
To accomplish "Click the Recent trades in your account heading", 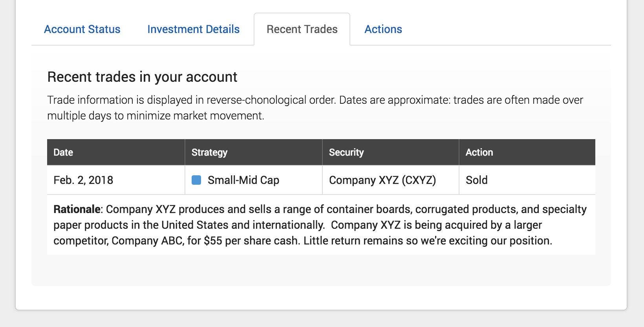I will pyautogui.click(x=142, y=77).
